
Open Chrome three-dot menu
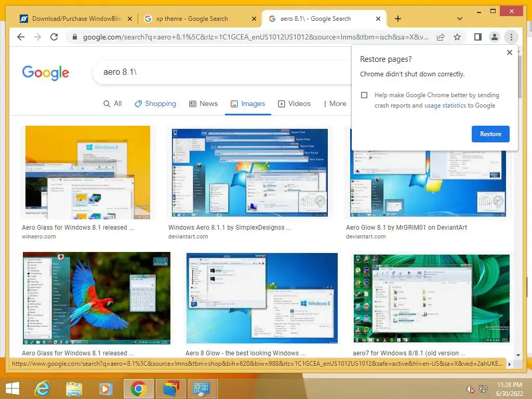point(511,37)
